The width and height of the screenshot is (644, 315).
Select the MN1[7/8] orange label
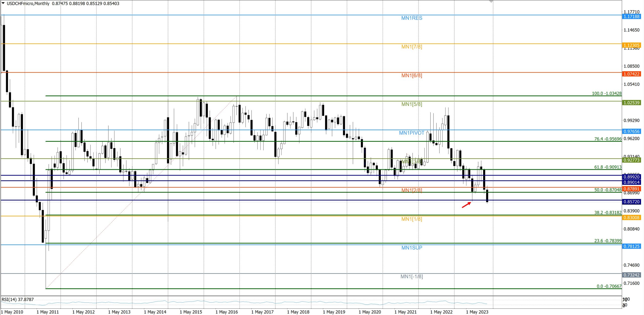(412, 47)
